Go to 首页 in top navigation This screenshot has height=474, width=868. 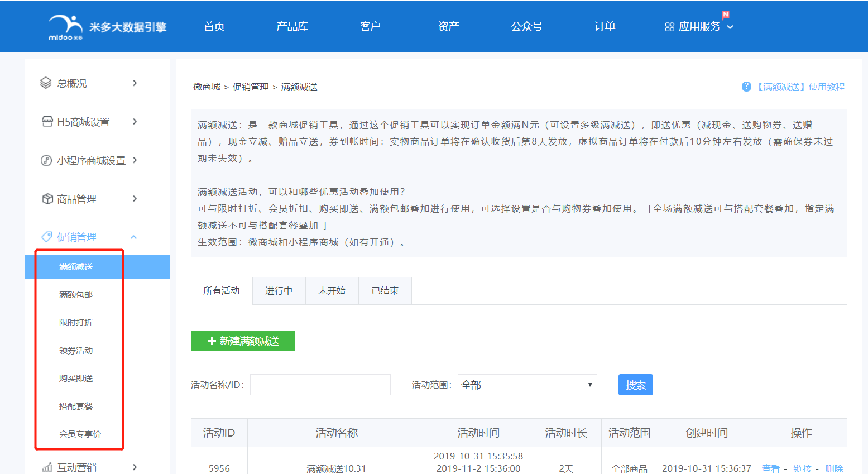pos(214,26)
